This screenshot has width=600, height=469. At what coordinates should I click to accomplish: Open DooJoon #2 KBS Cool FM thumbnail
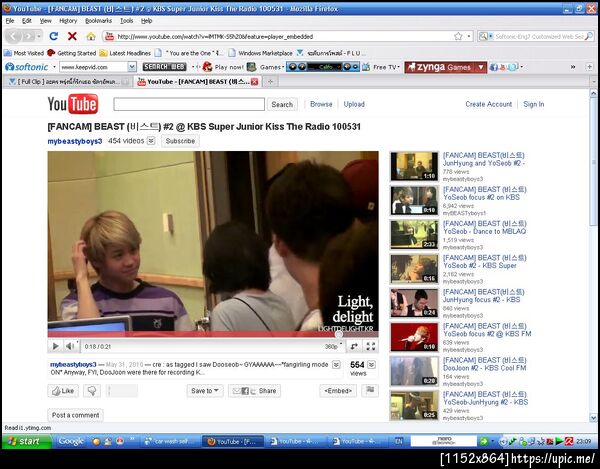coord(414,371)
